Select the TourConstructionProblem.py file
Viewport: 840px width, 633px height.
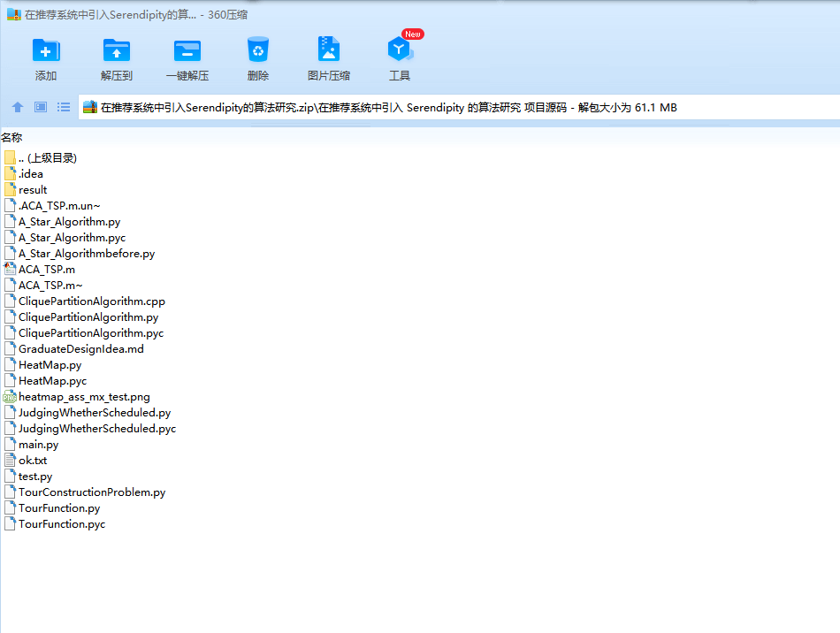point(92,492)
